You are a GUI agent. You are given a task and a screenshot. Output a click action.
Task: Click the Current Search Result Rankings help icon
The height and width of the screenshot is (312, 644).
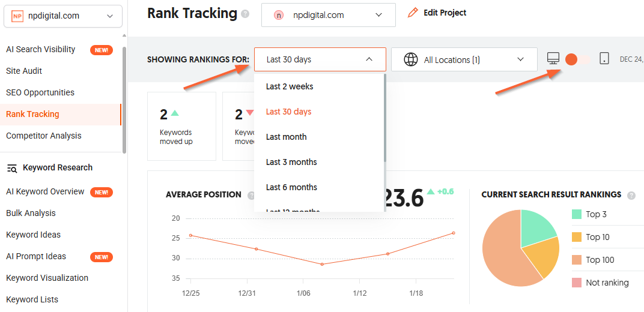pos(631,196)
